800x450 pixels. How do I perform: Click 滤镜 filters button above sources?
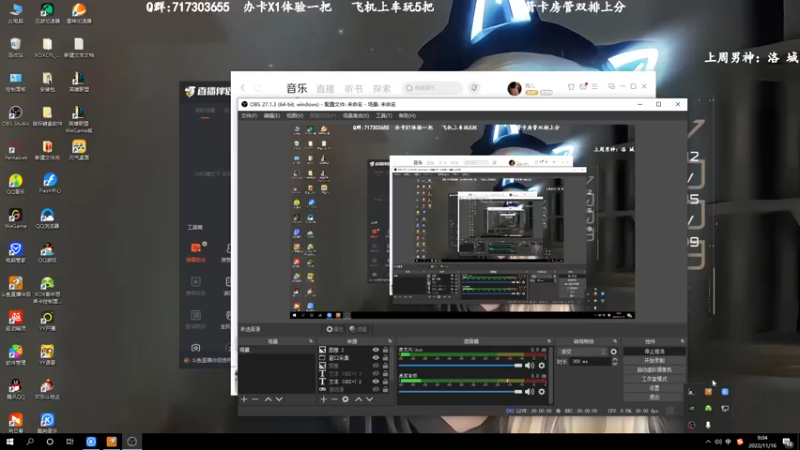358,329
